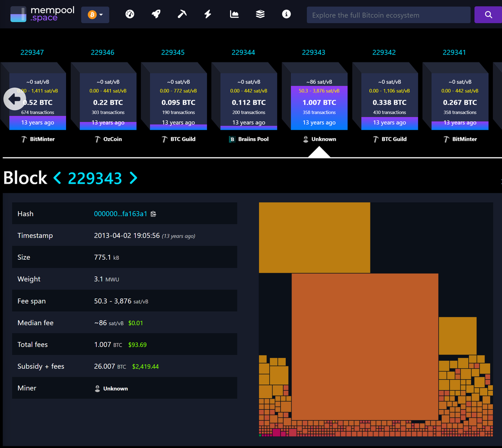This screenshot has height=448, width=502.
Task: Click the large orange-red transaction square in the block graph
Action: pos(365,347)
